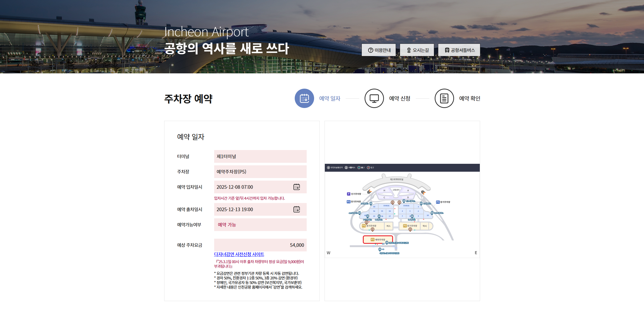Click the P3 장기주차장 badge on map
Image resolution: width=644 pixels, height=310 pixels.
pyautogui.click(x=405, y=226)
